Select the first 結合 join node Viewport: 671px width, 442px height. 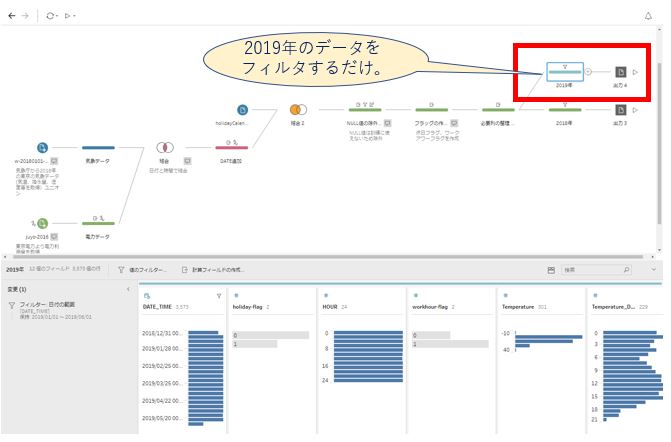click(164, 146)
